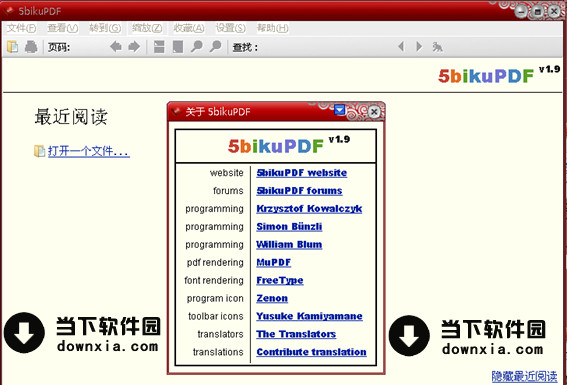Click Simon Bünzli link
The width and height of the screenshot is (567, 385).
coord(289,227)
